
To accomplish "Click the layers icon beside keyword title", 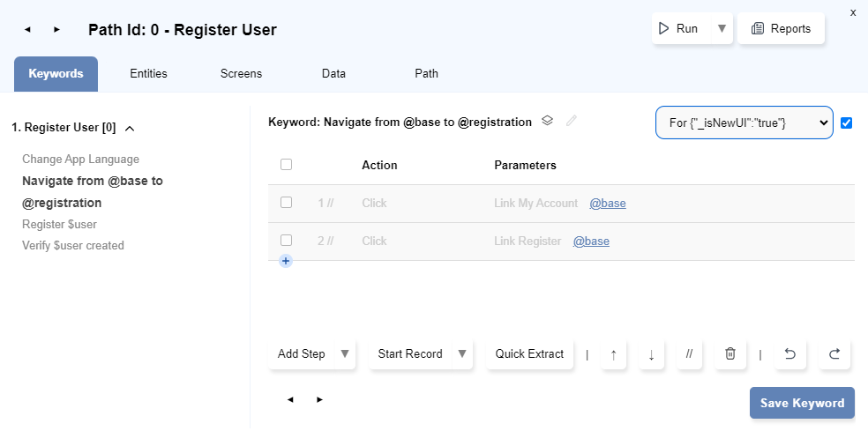I will [547, 122].
